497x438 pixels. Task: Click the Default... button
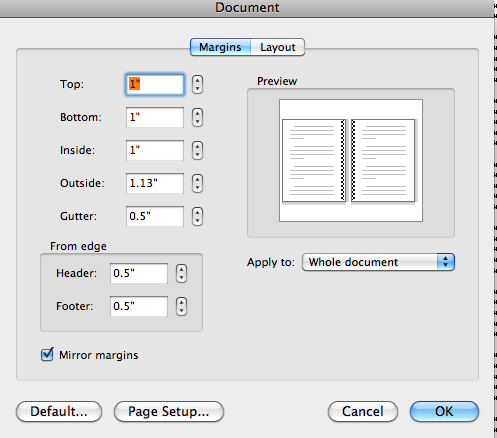tap(59, 411)
